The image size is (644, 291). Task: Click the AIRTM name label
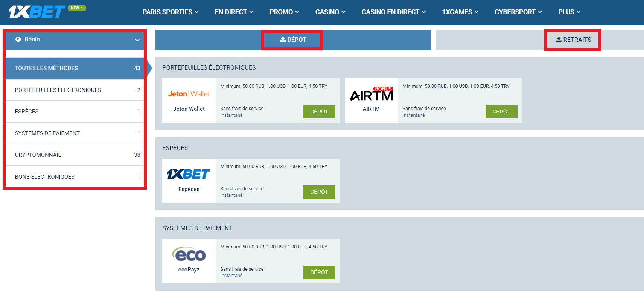click(371, 109)
